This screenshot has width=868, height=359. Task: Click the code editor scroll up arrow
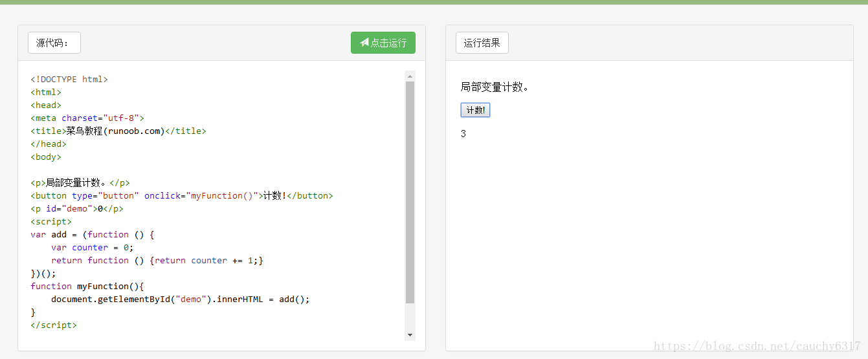coord(410,76)
